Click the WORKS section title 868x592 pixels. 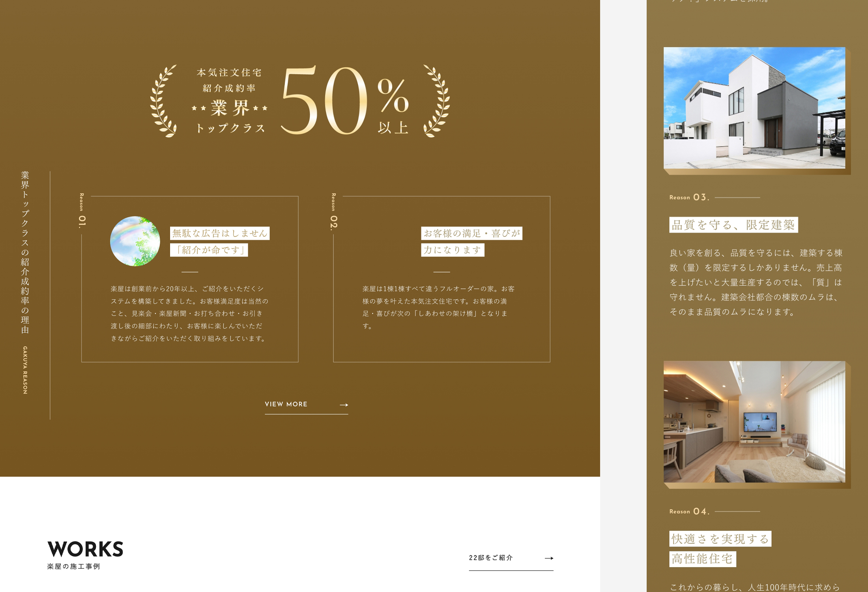pyautogui.click(x=85, y=549)
